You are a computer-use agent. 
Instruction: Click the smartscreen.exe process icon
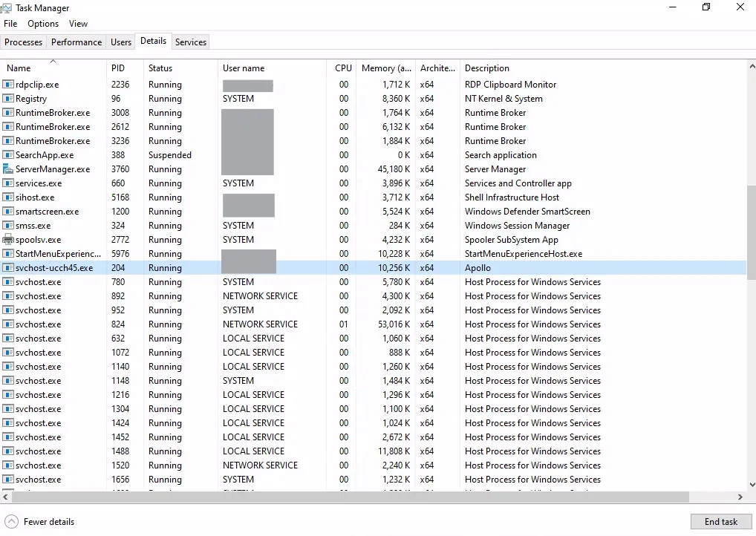9,211
